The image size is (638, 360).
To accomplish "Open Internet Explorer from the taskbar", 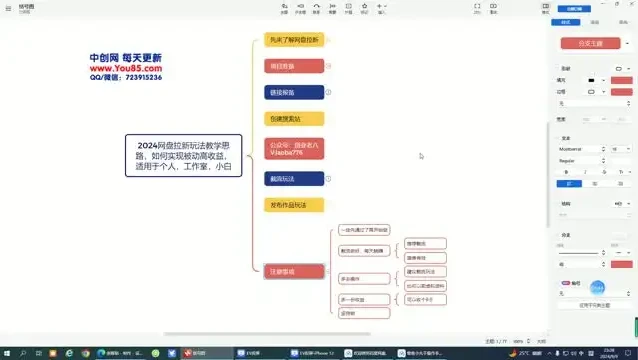I will pos(70,353).
